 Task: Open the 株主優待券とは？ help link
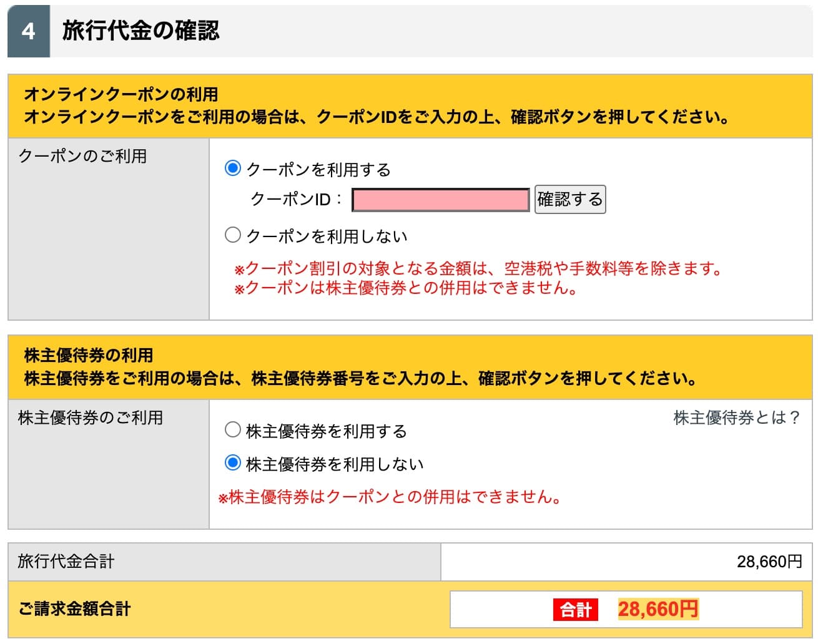[737, 418]
